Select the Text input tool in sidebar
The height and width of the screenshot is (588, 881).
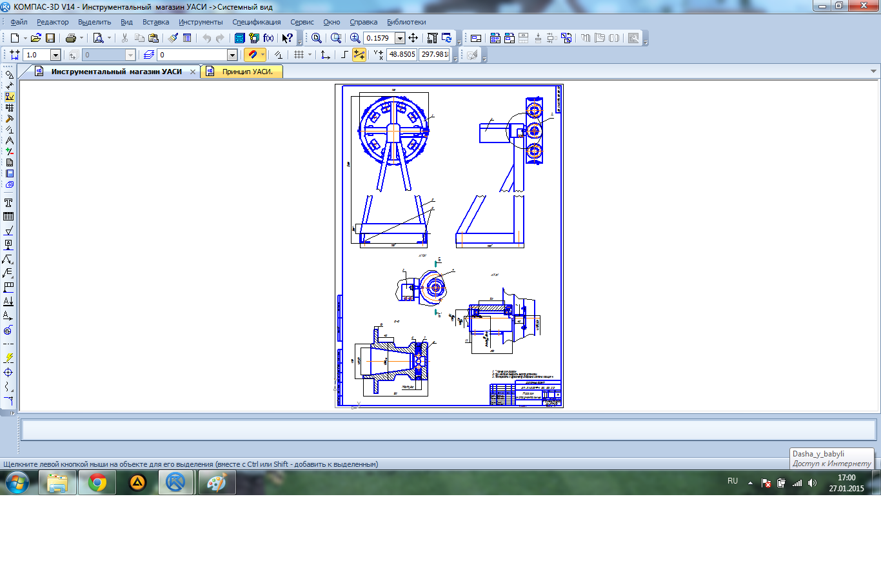click(9, 202)
